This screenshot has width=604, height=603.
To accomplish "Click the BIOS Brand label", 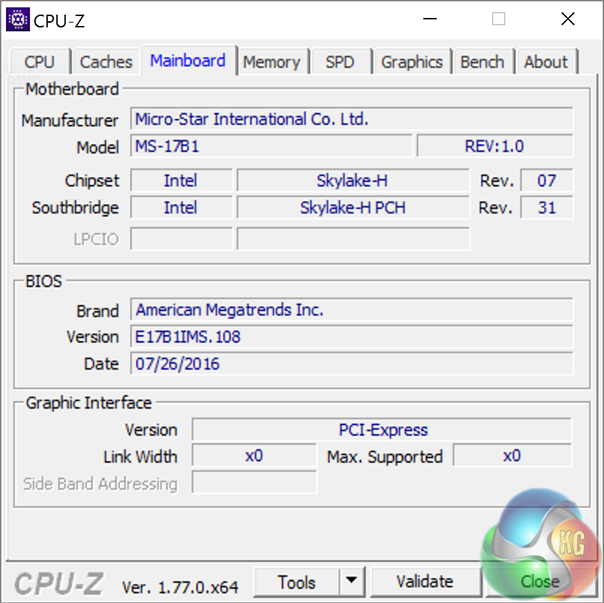I will click(x=97, y=311).
